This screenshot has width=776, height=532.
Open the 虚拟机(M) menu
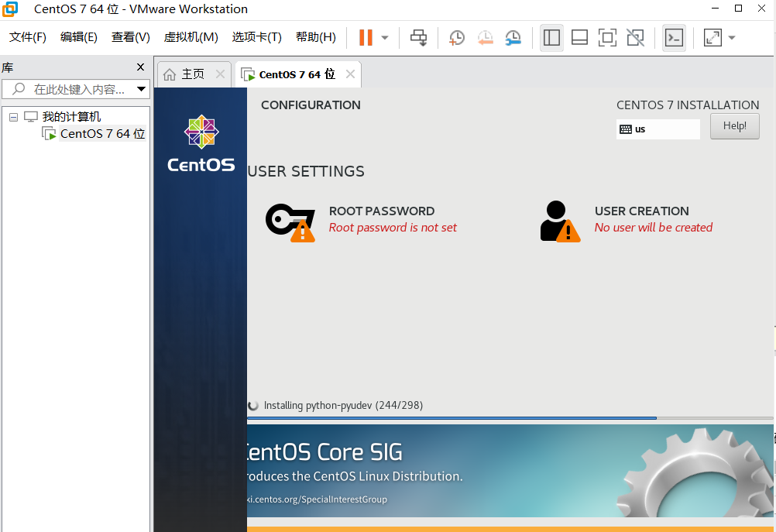point(191,37)
